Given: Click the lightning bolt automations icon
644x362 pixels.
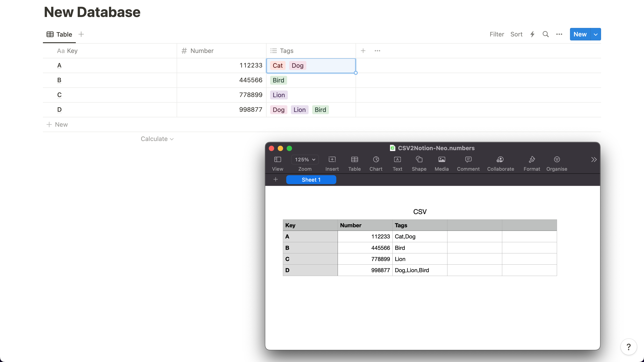Looking at the screenshot, I should [532, 34].
